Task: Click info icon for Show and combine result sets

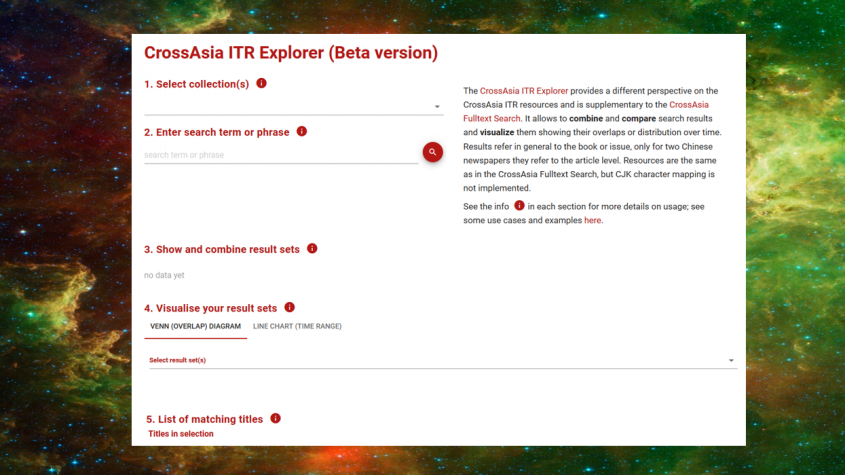Action: [312, 248]
